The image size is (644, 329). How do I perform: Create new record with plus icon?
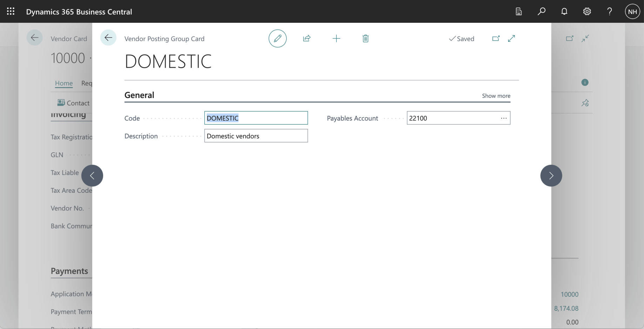tap(336, 39)
